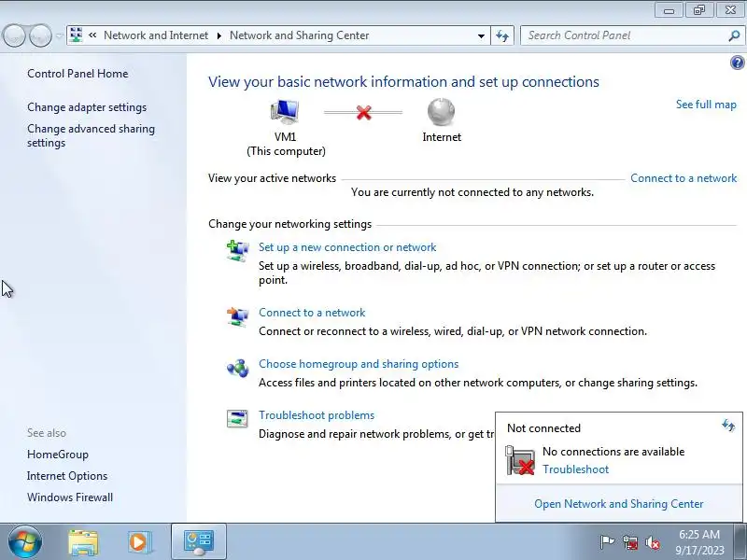Open Choose homegroup and sharing options
This screenshot has height=560, width=747.
[x=359, y=364]
